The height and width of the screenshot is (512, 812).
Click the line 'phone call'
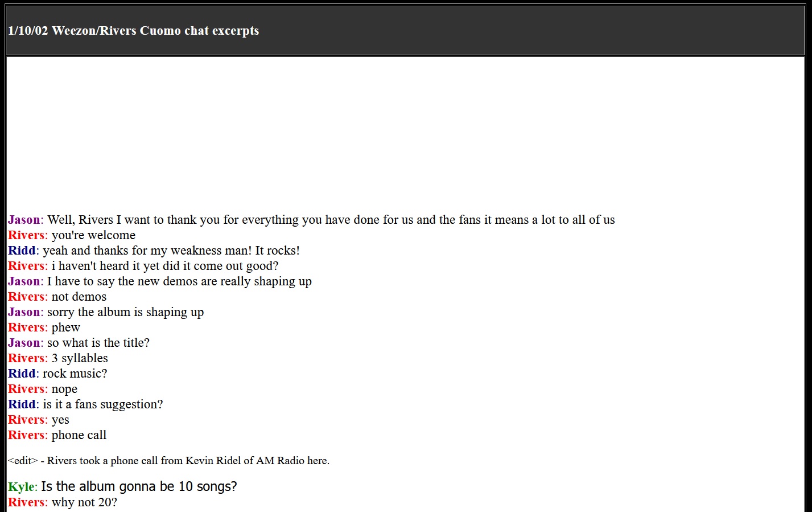tap(79, 435)
